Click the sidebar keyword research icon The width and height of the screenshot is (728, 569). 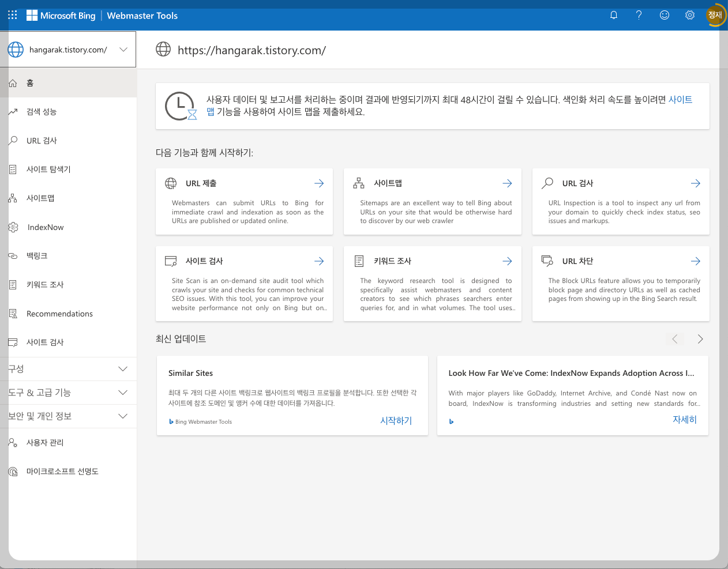coord(13,285)
